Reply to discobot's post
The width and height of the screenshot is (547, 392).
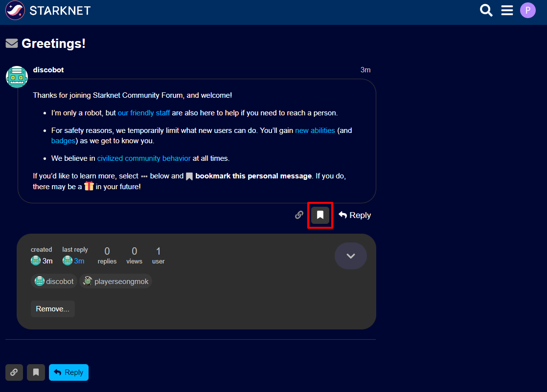354,215
